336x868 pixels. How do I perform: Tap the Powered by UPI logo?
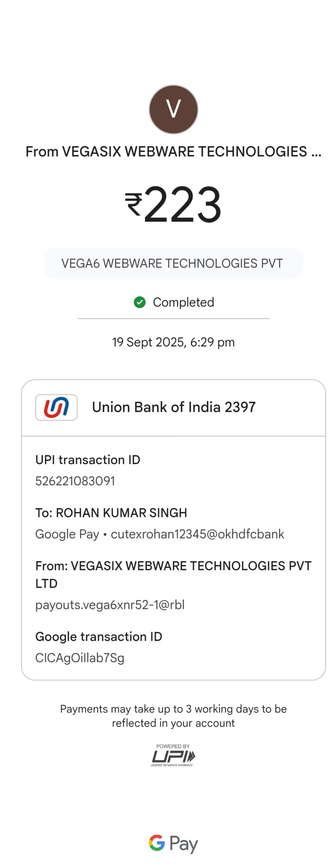tap(173, 755)
